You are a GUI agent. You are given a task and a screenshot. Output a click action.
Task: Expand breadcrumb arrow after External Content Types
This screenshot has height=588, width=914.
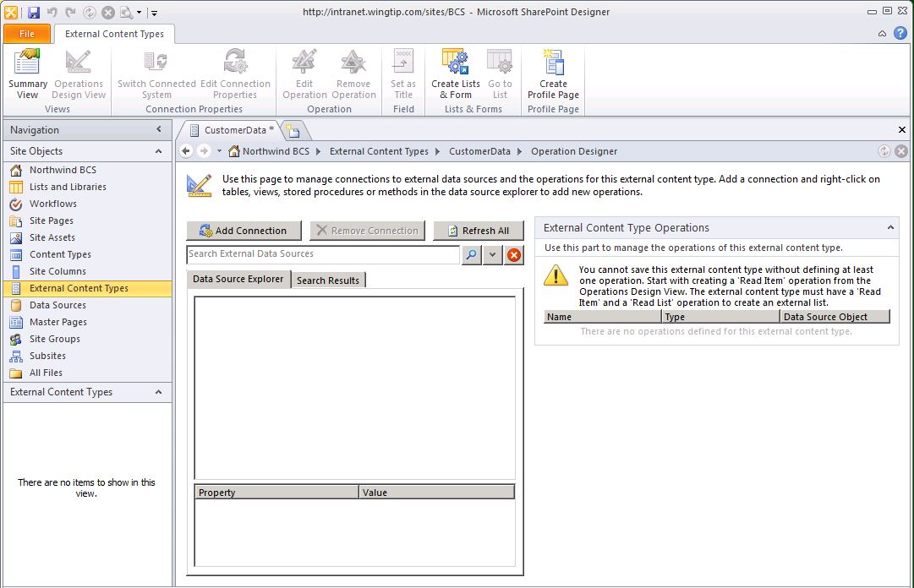pos(437,151)
